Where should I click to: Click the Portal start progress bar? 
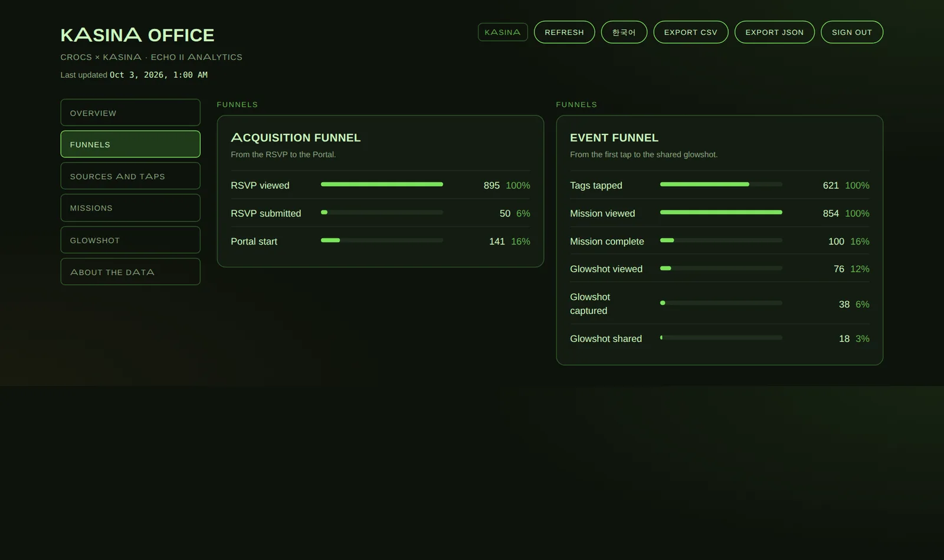(382, 241)
